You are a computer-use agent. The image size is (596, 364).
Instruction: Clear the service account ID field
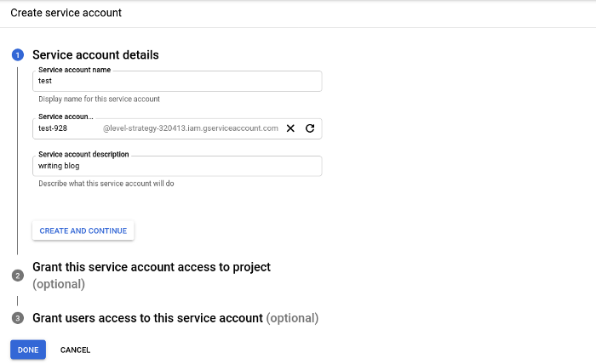[290, 128]
